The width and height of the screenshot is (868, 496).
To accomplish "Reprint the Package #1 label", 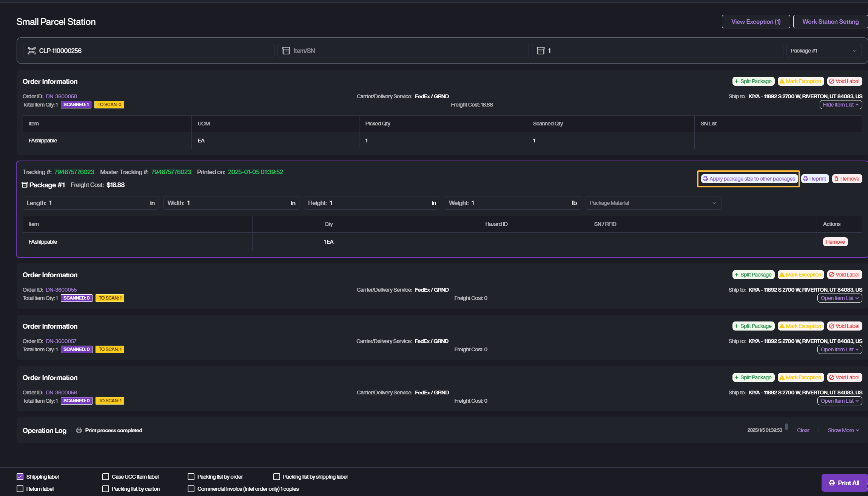I will (x=814, y=179).
